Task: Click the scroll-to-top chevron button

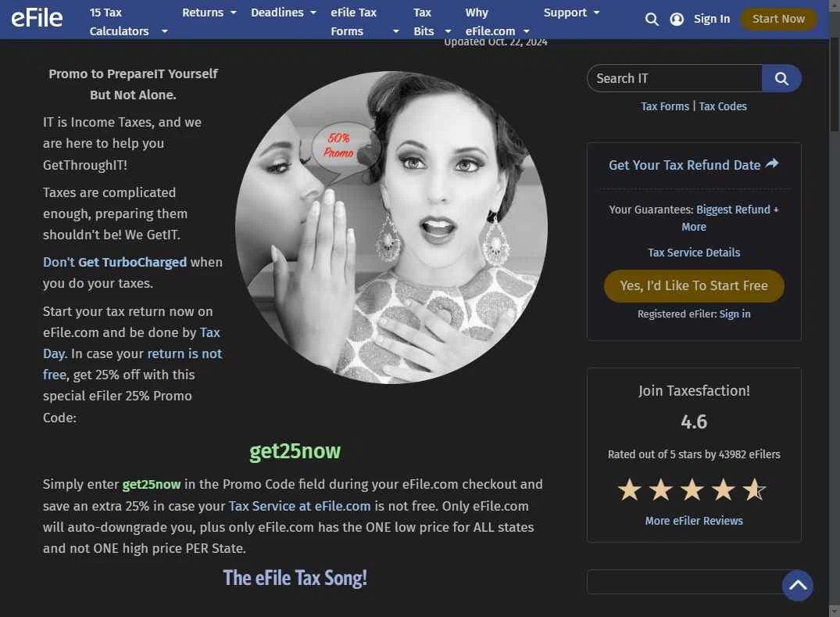Action: (797, 585)
